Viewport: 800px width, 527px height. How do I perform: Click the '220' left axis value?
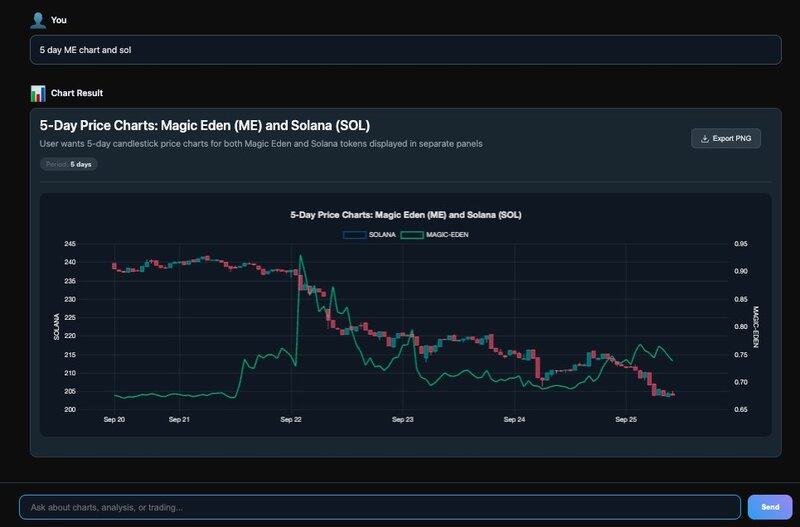pos(70,336)
